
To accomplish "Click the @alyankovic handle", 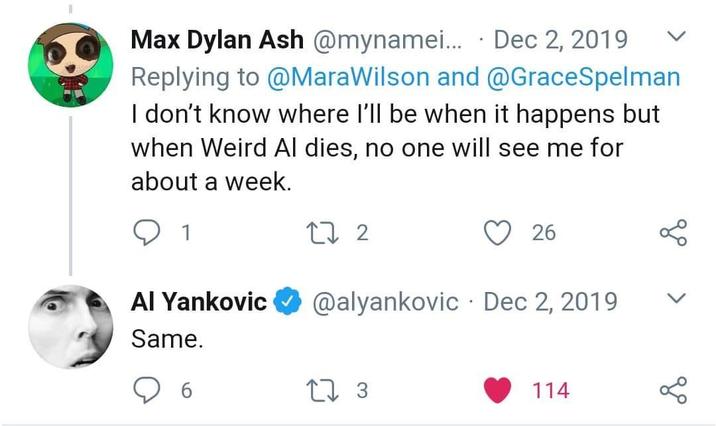I will pos(387,301).
